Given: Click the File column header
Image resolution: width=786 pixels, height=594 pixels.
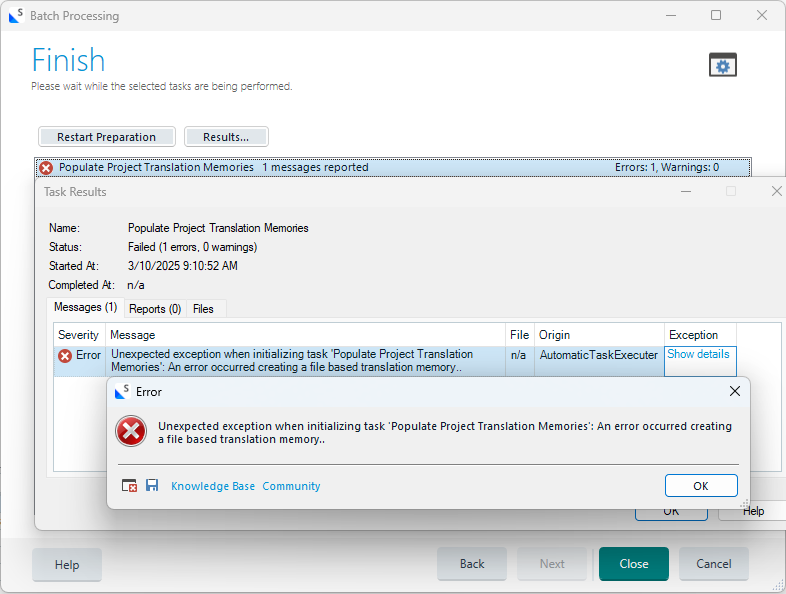Looking at the screenshot, I should 520,335.
